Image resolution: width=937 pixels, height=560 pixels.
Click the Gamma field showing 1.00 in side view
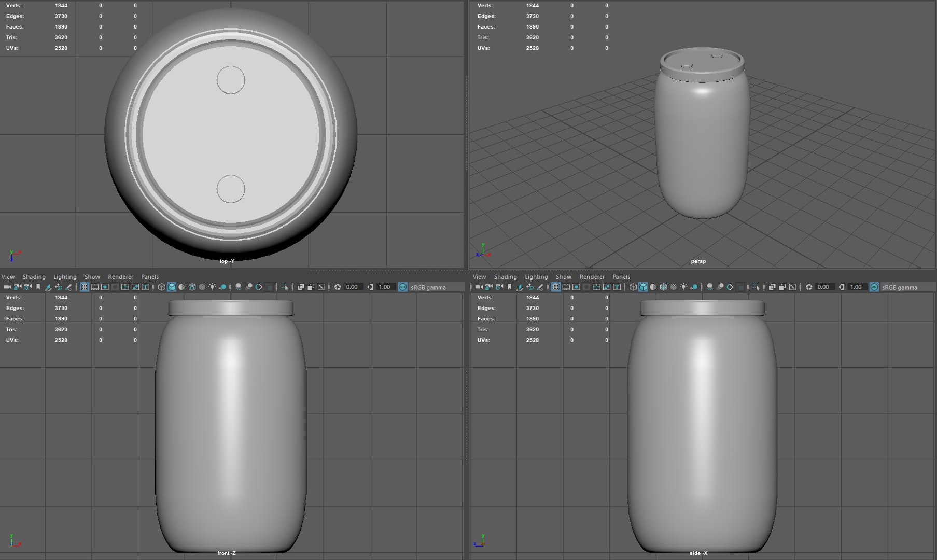point(858,287)
